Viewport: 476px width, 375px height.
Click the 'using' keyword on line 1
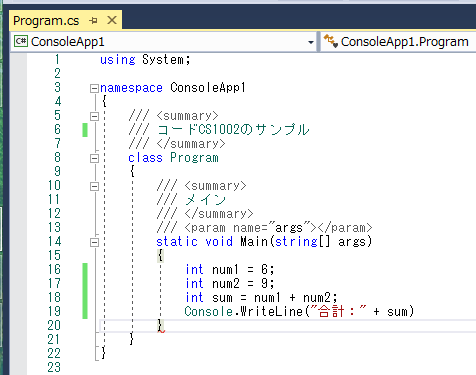click(118, 60)
